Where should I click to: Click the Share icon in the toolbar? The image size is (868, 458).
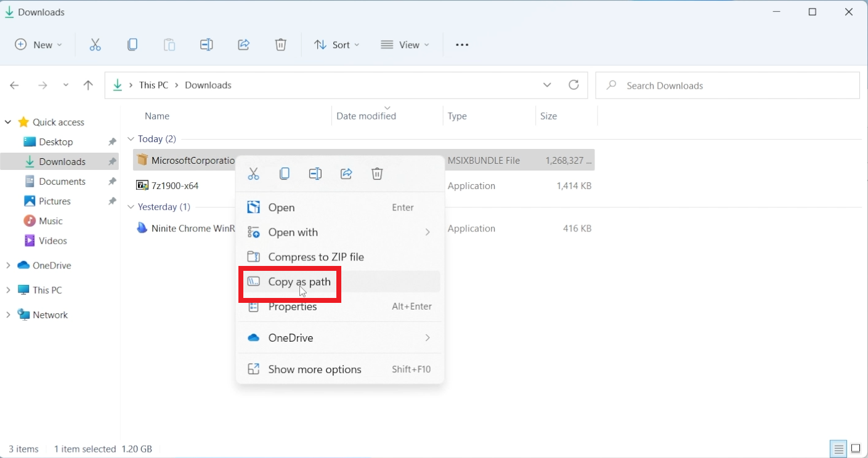point(243,44)
